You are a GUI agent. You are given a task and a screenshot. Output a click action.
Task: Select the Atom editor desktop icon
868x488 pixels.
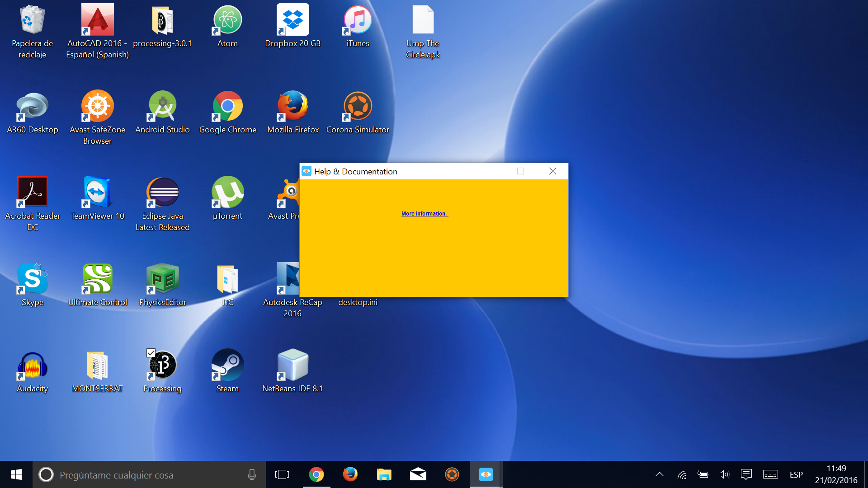(227, 21)
